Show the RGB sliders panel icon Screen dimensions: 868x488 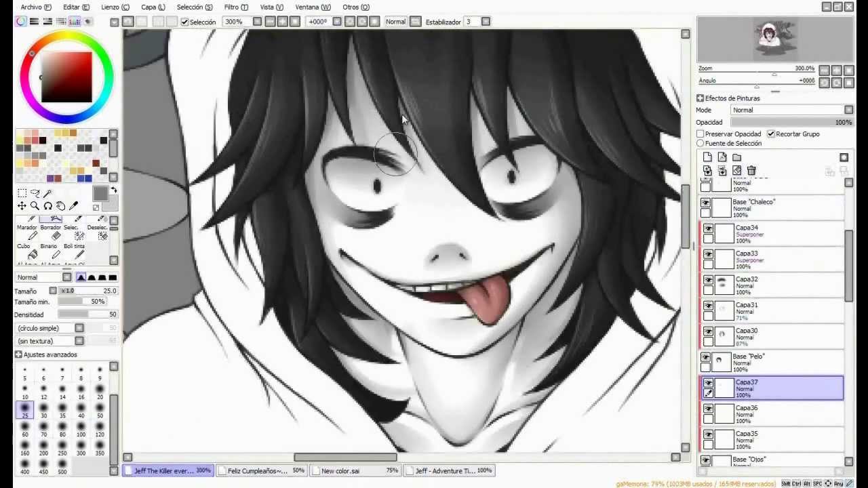35,22
